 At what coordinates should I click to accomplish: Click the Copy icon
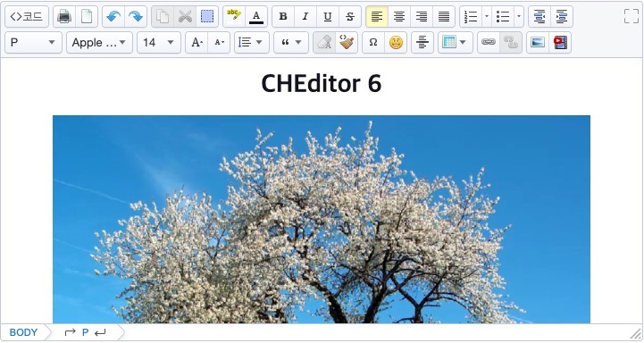163,16
